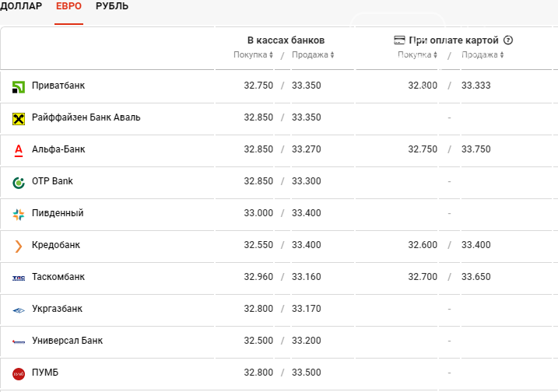
Task: Click the Таскомбанк blue TAC logo
Action: point(19,278)
